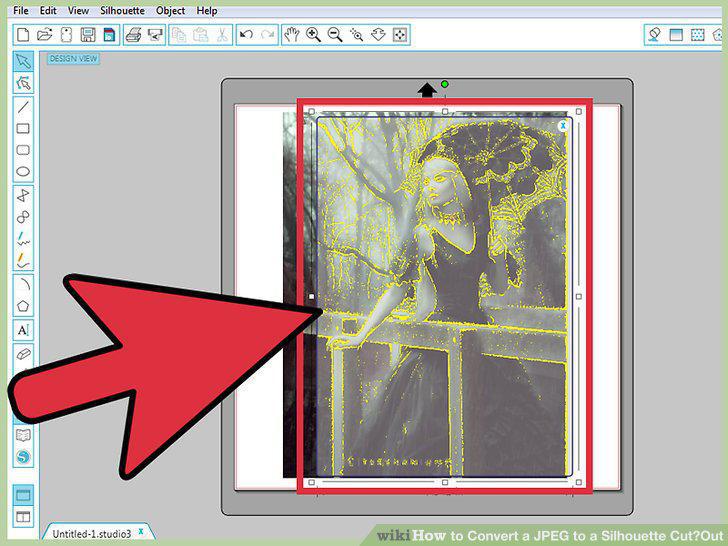Screen dimensions: 728x546
Task: Click the Zoom Selection icon
Action: [x=357, y=35]
